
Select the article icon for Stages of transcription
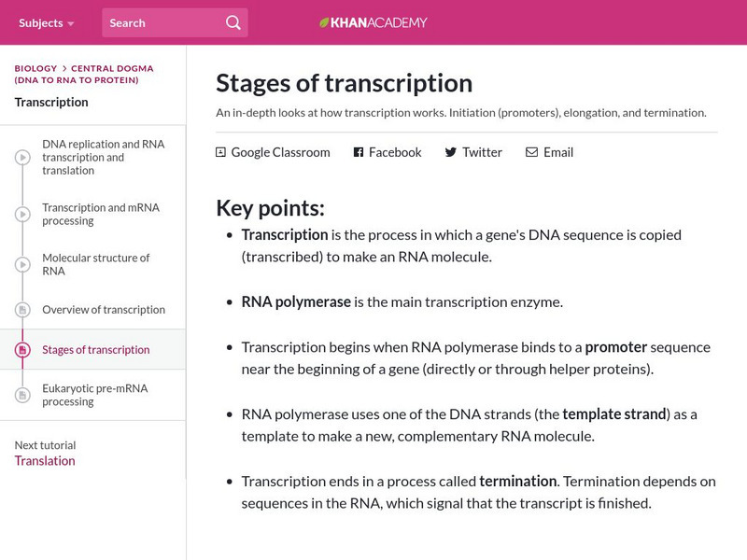tap(21, 350)
